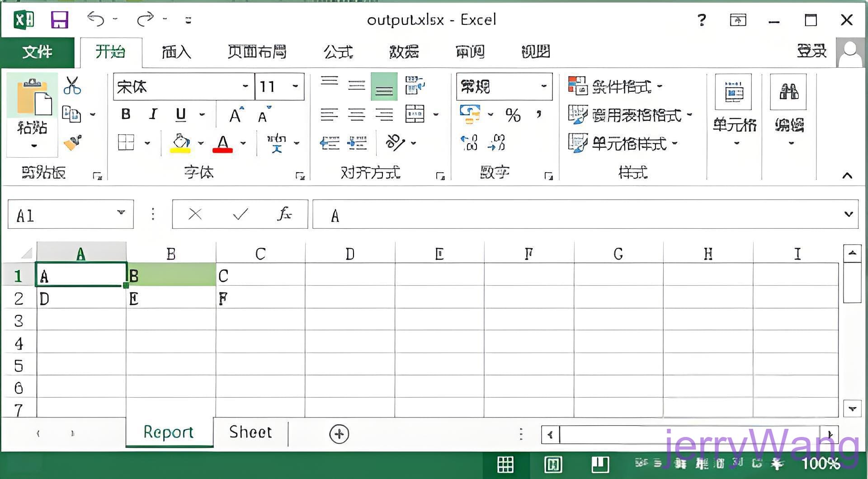868x479 pixels.
Task: Add a new sheet with the plus icon
Action: point(339,434)
